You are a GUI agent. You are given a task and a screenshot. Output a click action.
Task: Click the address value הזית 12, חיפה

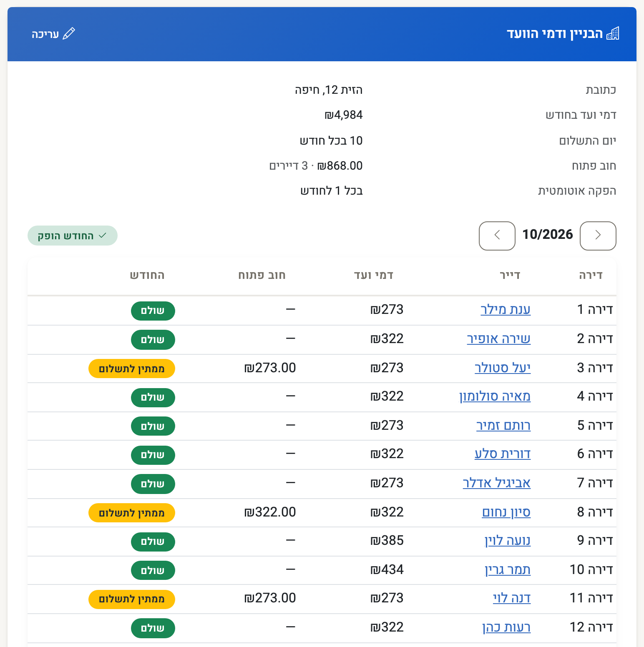pos(329,90)
